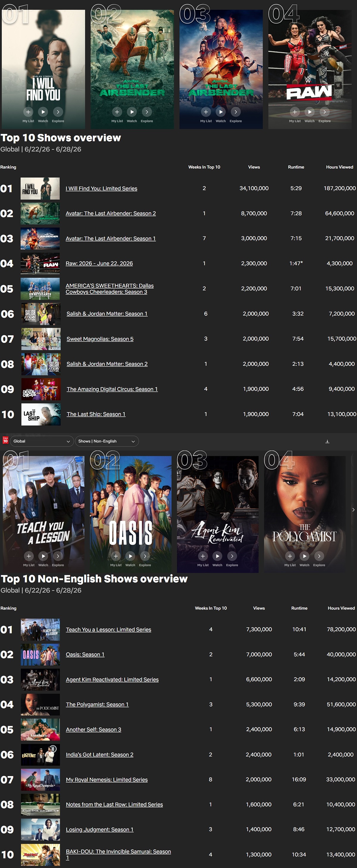Explore Agent Kim Reactivated poster

click(232, 556)
